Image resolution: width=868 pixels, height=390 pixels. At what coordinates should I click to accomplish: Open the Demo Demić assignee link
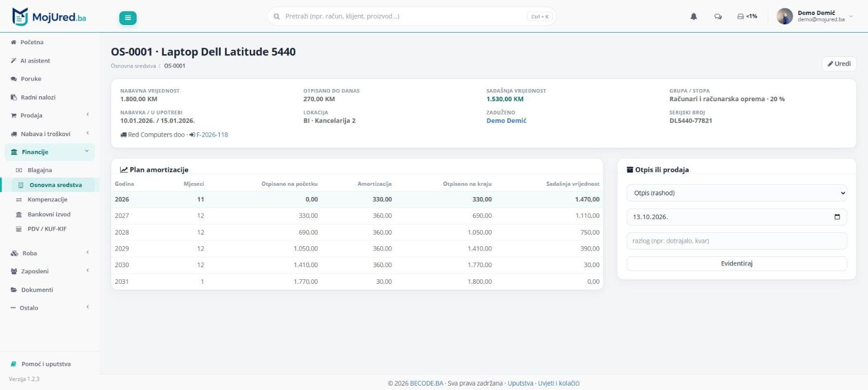pyautogui.click(x=507, y=121)
